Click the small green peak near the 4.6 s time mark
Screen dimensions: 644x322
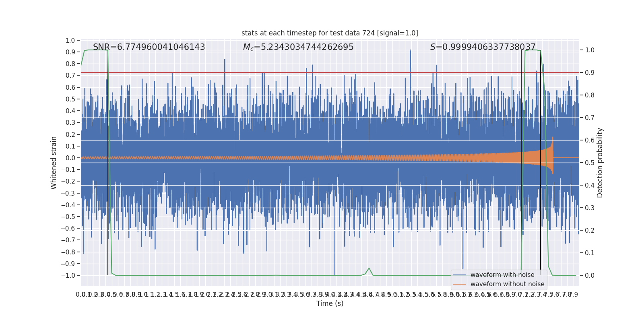[369, 268]
